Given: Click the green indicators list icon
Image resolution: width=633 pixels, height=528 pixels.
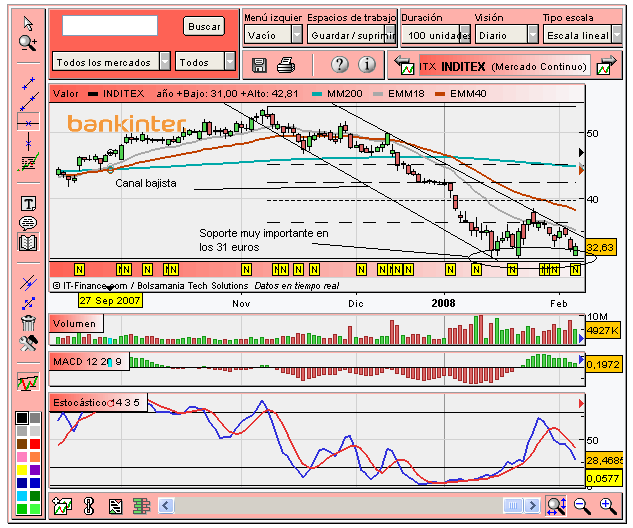Looking at the screenshot, I should coord(141,506).
